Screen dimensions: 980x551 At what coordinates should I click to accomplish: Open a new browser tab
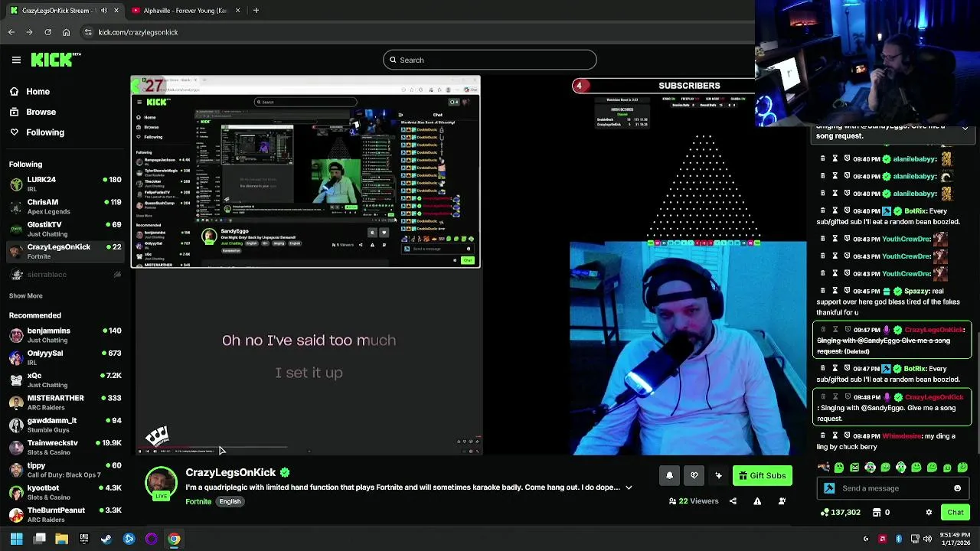[x=256, y=11]
